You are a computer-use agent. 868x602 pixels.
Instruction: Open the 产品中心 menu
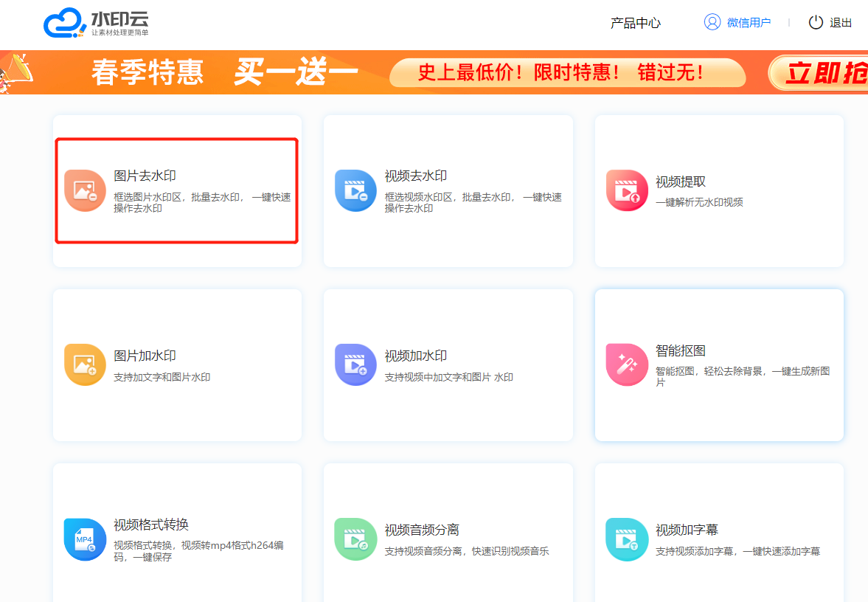(635, 23)
